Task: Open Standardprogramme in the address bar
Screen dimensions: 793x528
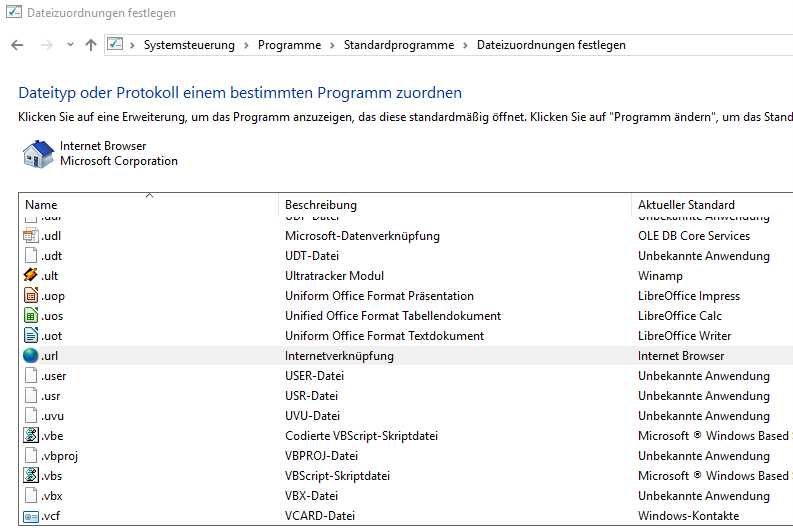Action: (x=398, y=45)
